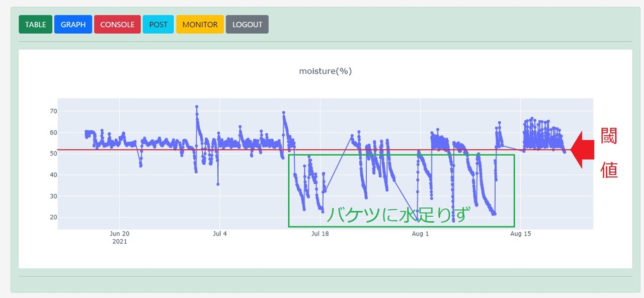The height and width of the screenshot is (298, 644).
Task: Click the Jul 4 x-axis date label
Action: coord(219,234)
